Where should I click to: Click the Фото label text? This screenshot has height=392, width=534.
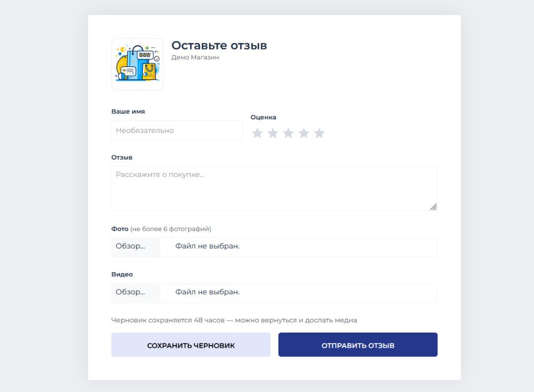point(120,229)
